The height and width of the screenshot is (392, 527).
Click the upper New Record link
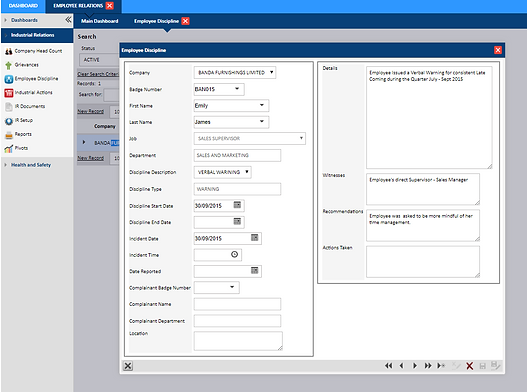[x=90, y=111]
